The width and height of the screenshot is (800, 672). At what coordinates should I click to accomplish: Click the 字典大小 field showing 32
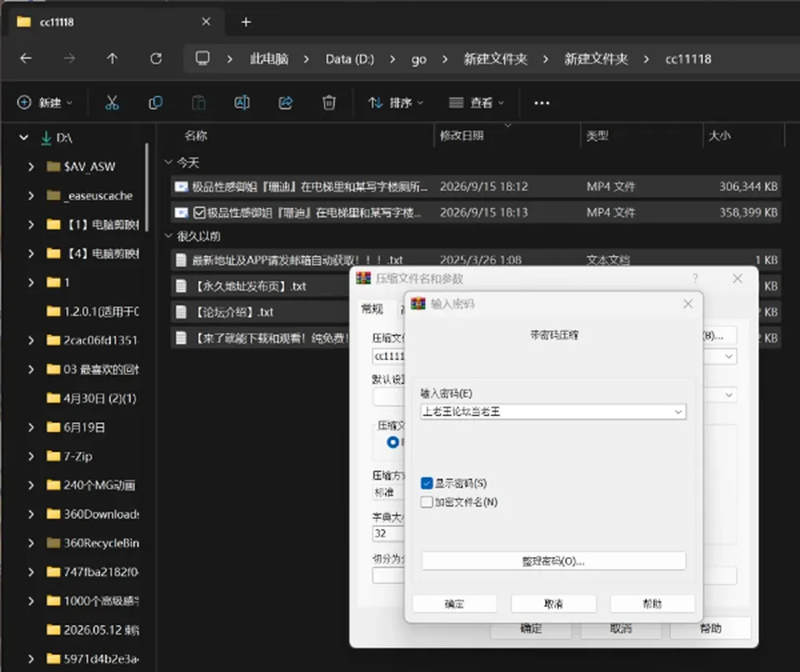pos(387,534)
